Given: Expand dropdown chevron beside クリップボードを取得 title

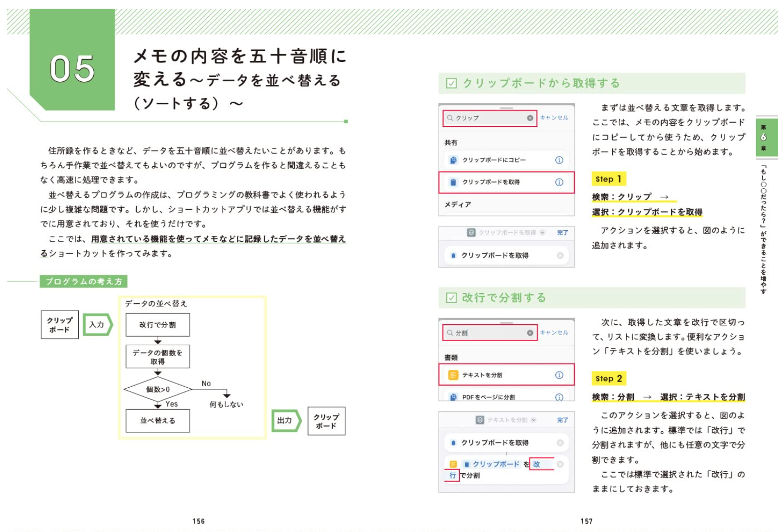Looking at the screenshot, I should point(543,233).
